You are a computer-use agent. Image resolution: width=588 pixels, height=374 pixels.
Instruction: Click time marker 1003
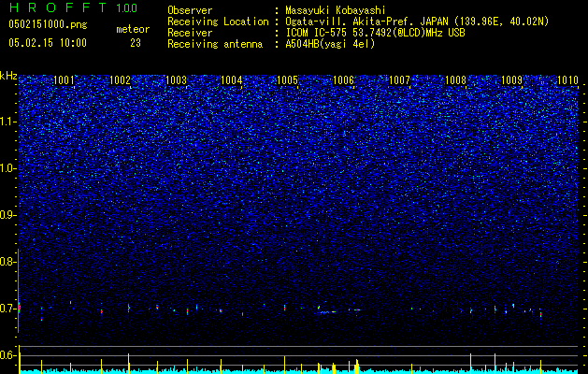point(176,79)
